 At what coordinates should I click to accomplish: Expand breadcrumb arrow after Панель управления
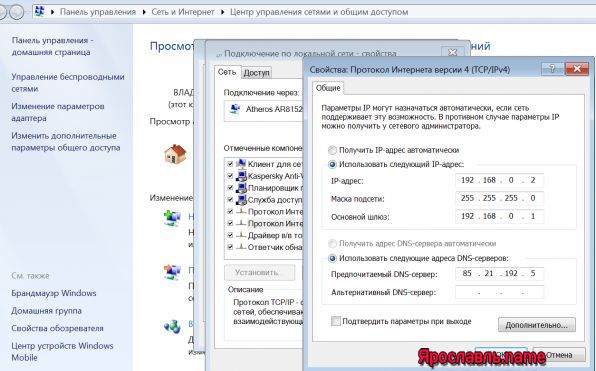(144, 12)
